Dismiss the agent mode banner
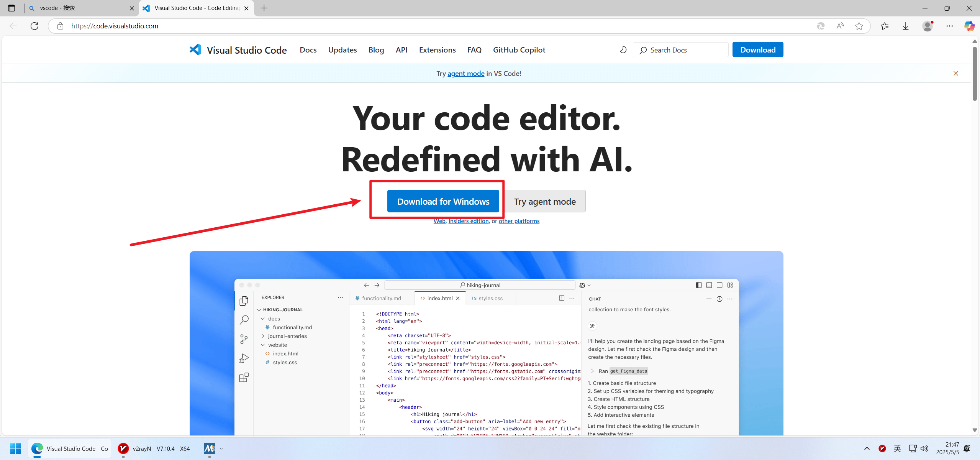This screenshot has height=460, width=980. tap(956, 74)
